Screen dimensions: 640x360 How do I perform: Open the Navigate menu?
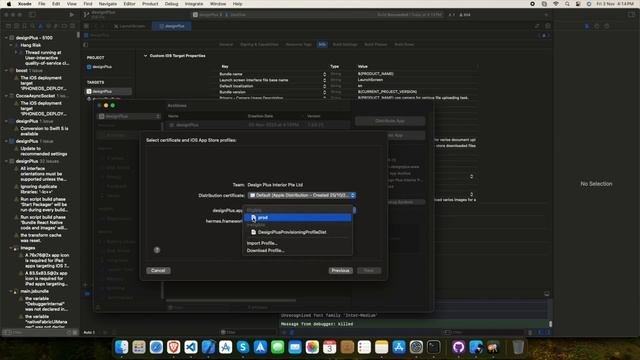[108, 4]
